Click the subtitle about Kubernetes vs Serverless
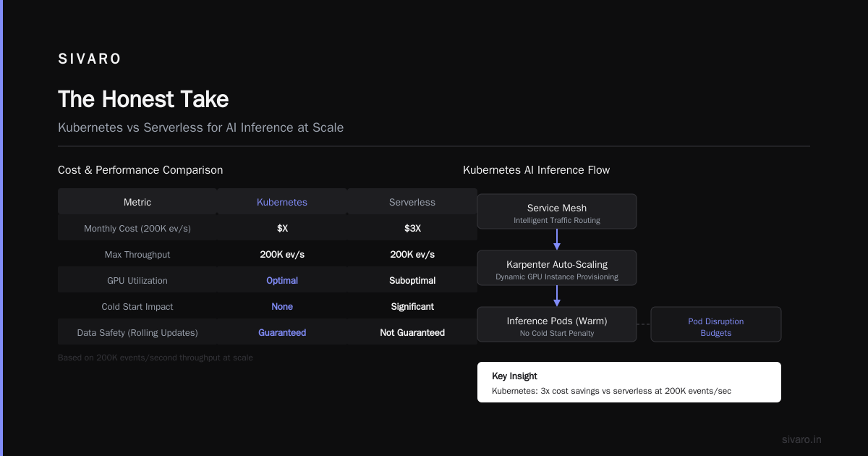 pos(200,127)
